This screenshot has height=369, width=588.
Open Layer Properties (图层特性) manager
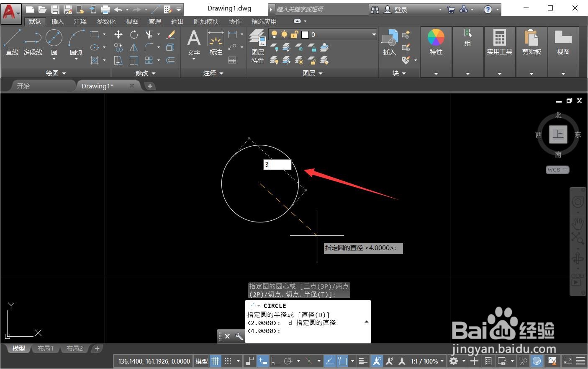pos(258,46)
